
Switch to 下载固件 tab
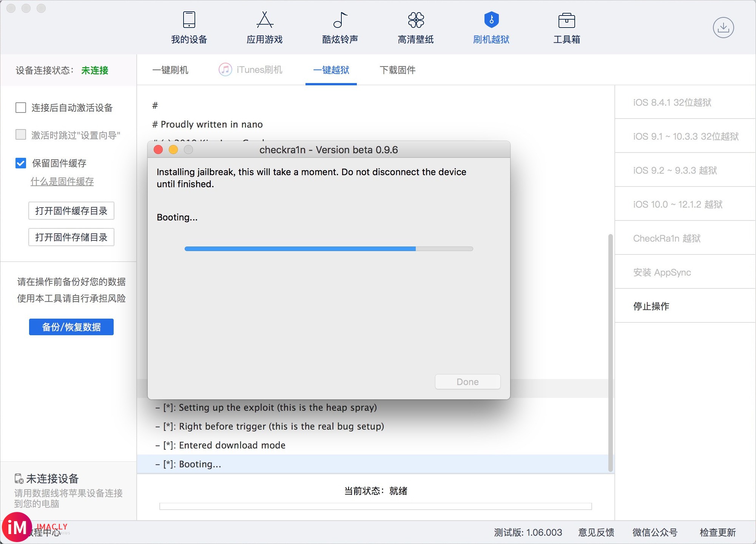coord(398,70)
